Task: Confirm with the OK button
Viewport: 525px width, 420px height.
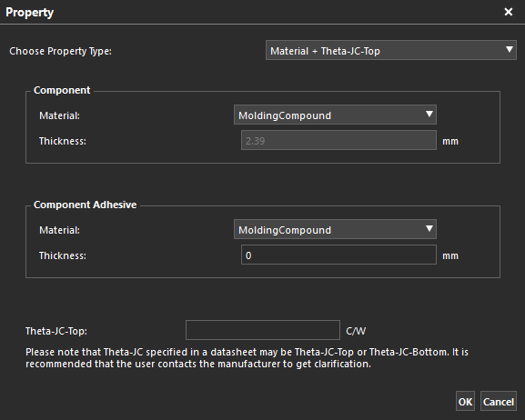Action: click(465, 401)
